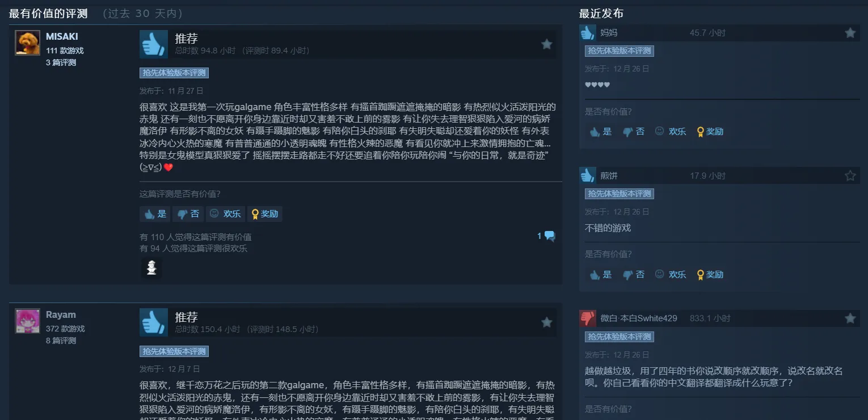Image resolution: width=868 pixels, height=420 pixels.
Task: Click MISAKI's avatar thumbnail
Action: [27, 43]
